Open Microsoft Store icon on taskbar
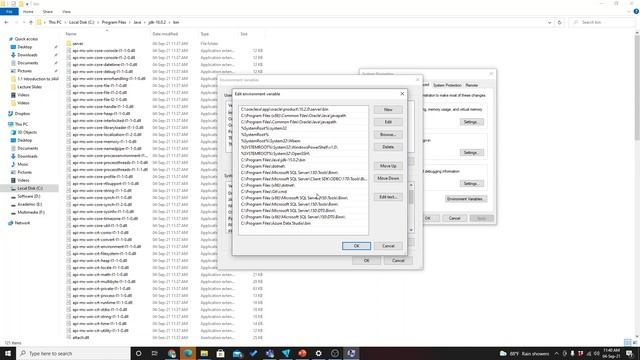Screen dimensions: 640x360 220,353
